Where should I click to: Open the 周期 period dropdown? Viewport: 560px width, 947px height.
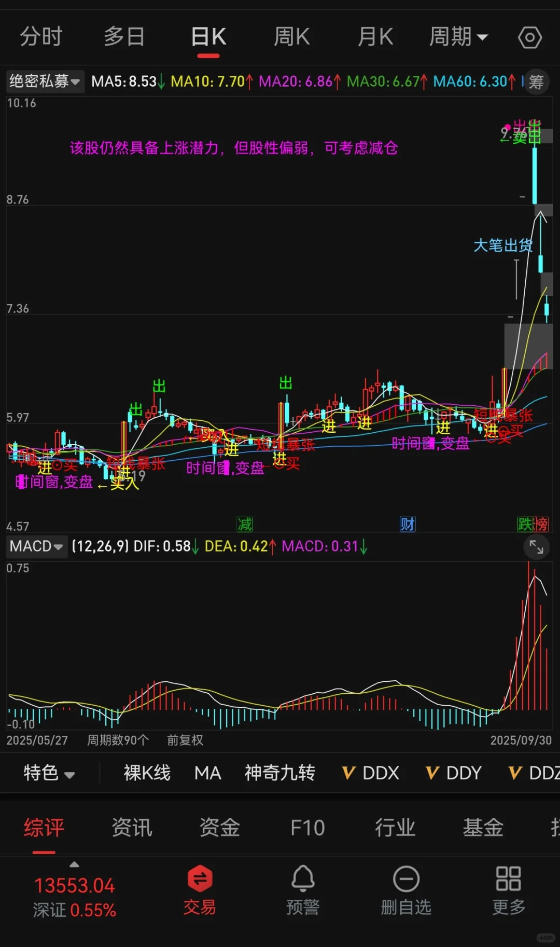[x=458, y=37]
